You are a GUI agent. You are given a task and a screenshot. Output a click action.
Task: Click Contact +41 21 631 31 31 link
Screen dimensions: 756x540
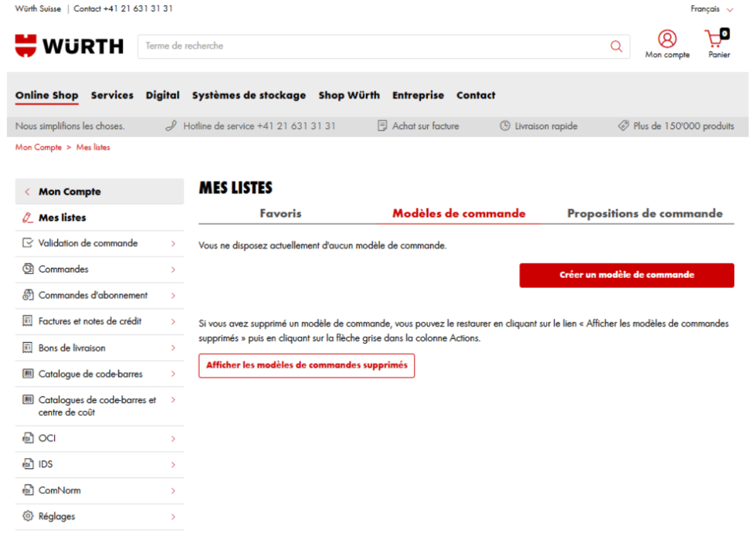pyautogui.click(x=123, y=9)
